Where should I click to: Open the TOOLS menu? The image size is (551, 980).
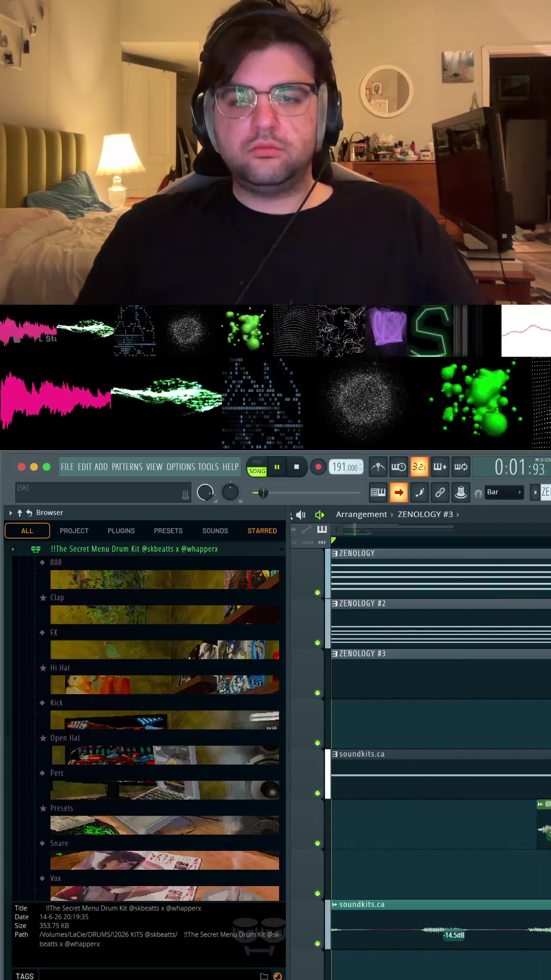(208, 467)
